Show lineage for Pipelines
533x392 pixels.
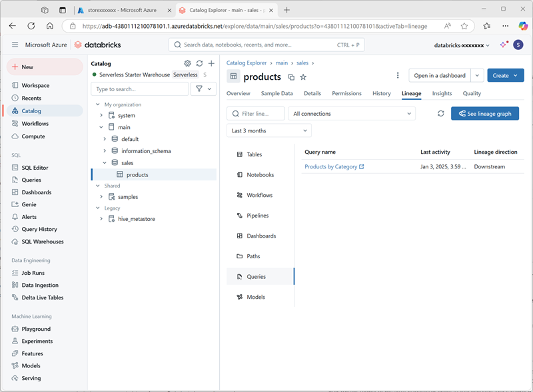click(x=260, y=216)
